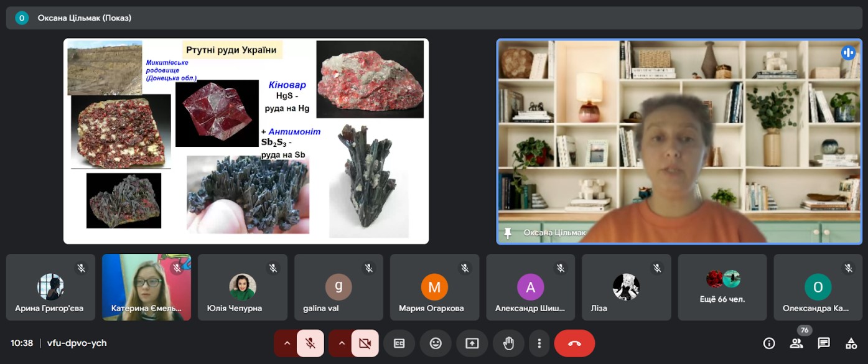
Task: Click the Ртутні руди України presentation slide
Action: (x=246, y=141)
